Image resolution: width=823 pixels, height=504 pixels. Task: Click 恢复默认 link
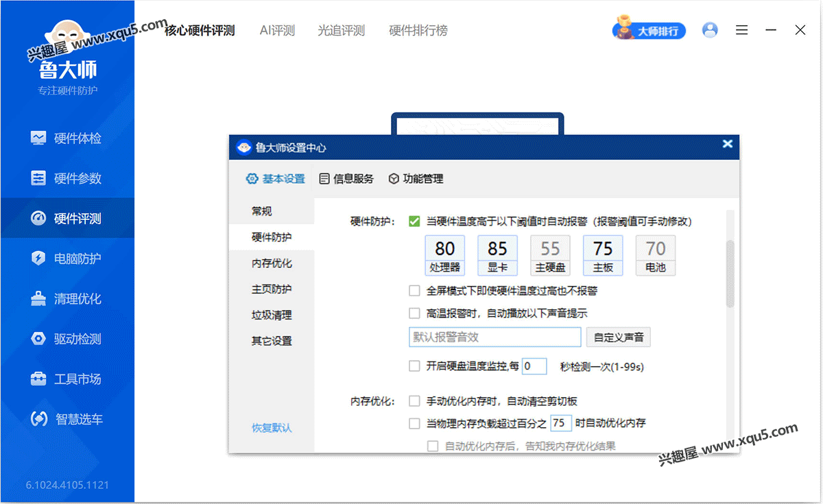272,428
